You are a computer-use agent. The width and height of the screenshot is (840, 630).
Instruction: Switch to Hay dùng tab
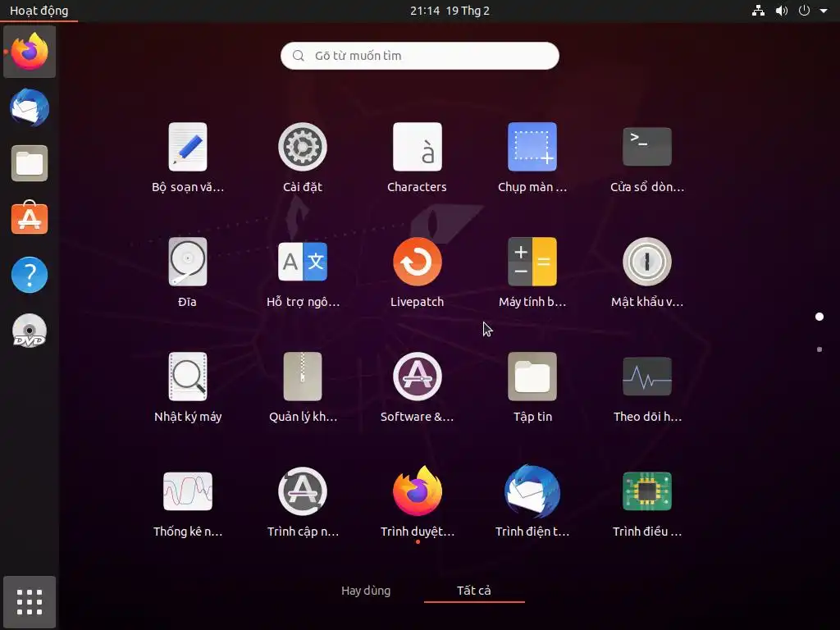366,591
